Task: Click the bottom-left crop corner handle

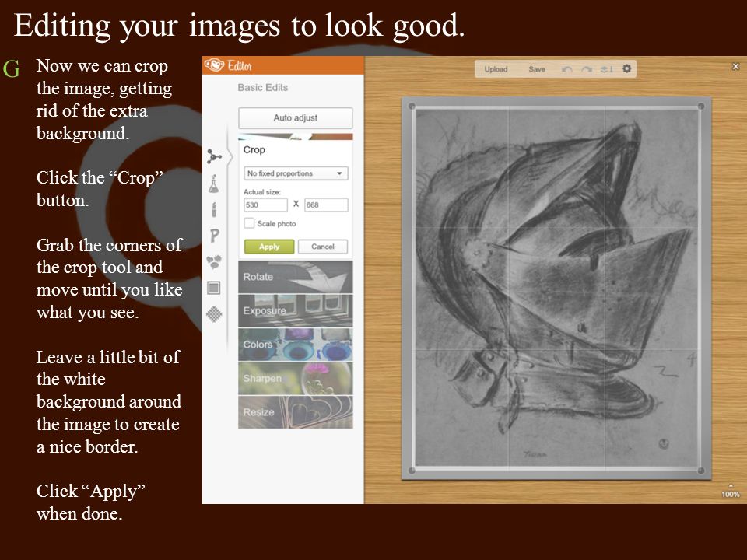Action: click(412, 471)
